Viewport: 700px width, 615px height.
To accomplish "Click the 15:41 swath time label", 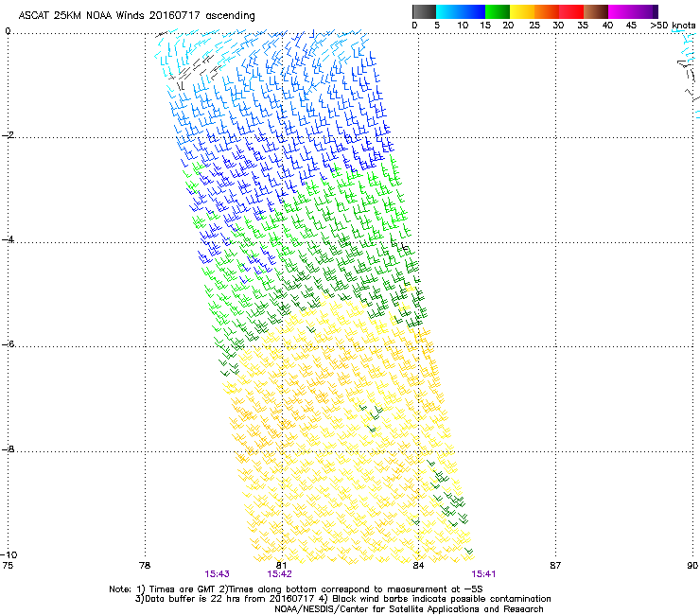I will (x=483, y=574).
